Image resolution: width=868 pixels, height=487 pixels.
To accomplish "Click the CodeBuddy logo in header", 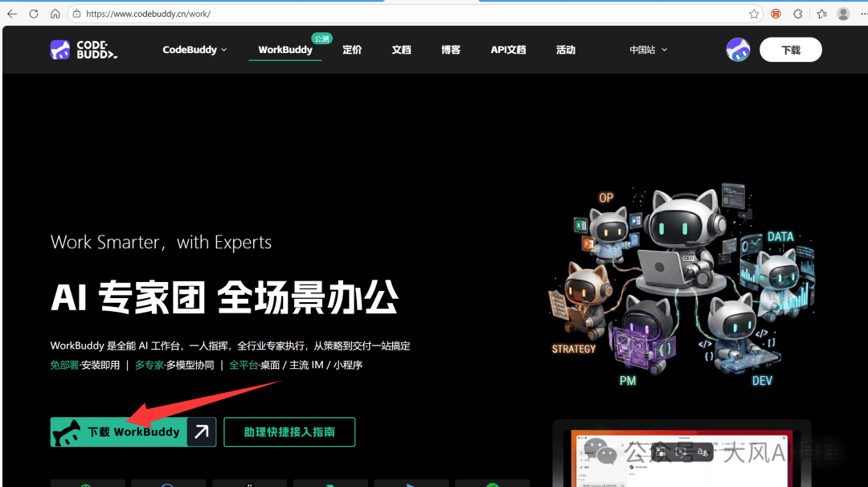I will [84, 50].
